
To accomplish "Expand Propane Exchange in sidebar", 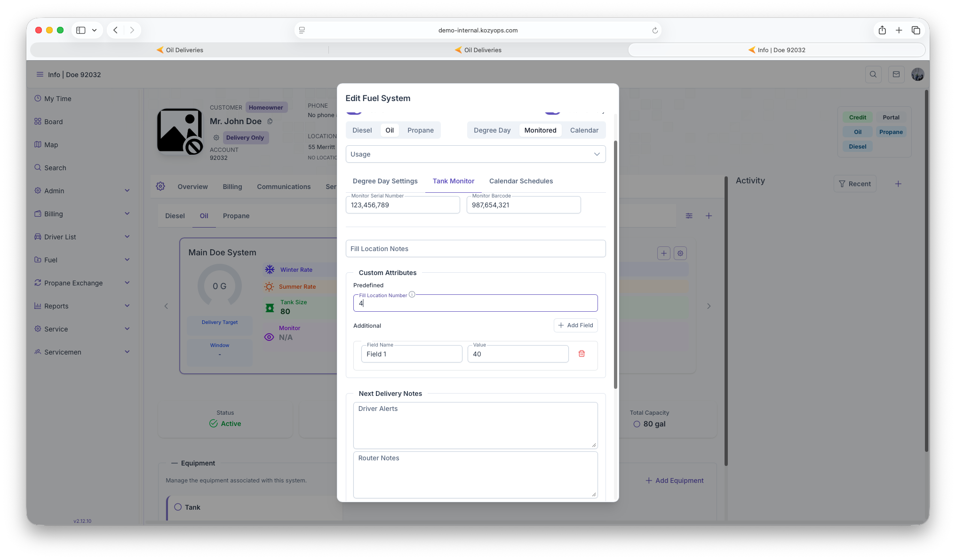I will tap(82, 283).
